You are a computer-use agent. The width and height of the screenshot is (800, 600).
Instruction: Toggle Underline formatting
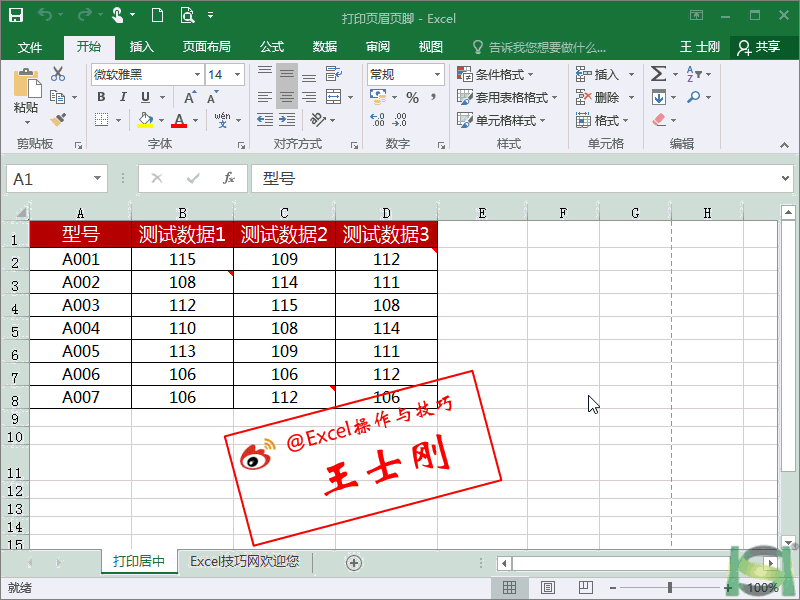pyautogui.click(x=145, y=97)
